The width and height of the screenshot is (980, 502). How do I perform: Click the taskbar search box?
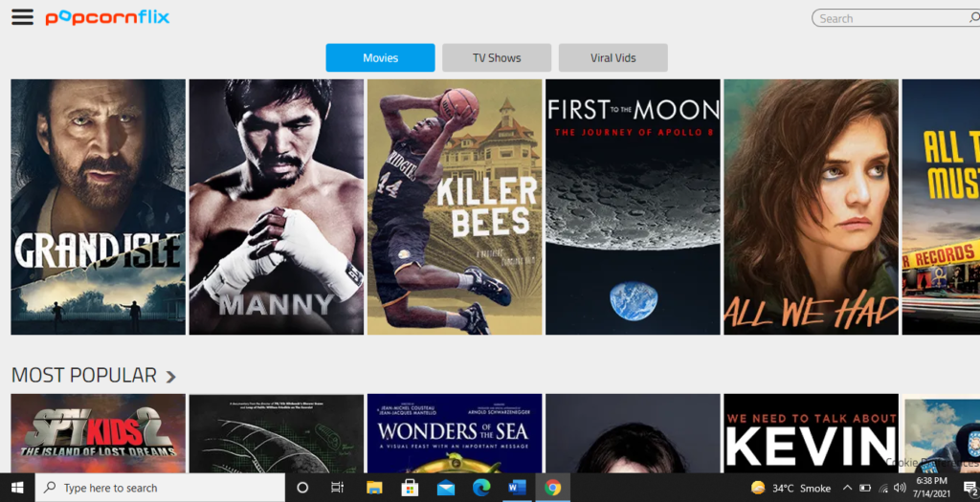(x=160, y=488)
